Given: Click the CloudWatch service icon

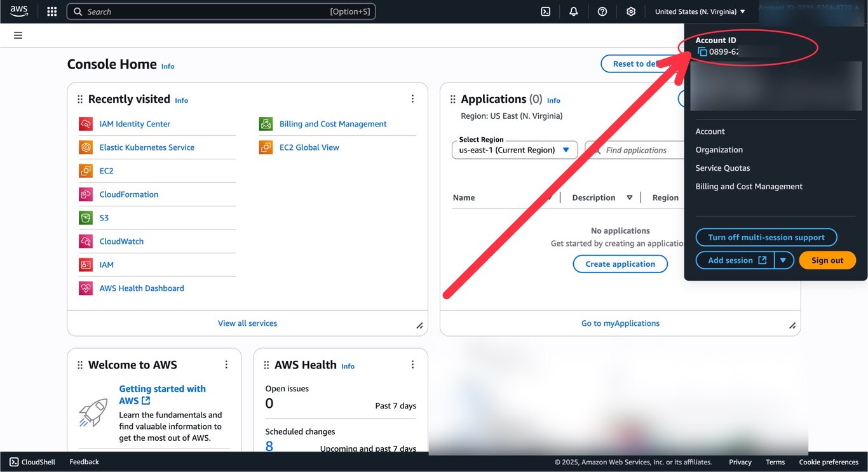Looking at the screenshot, I should point(86,241).
